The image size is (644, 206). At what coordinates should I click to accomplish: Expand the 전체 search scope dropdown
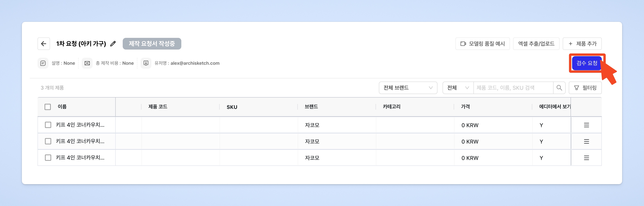tap(458, 88)
